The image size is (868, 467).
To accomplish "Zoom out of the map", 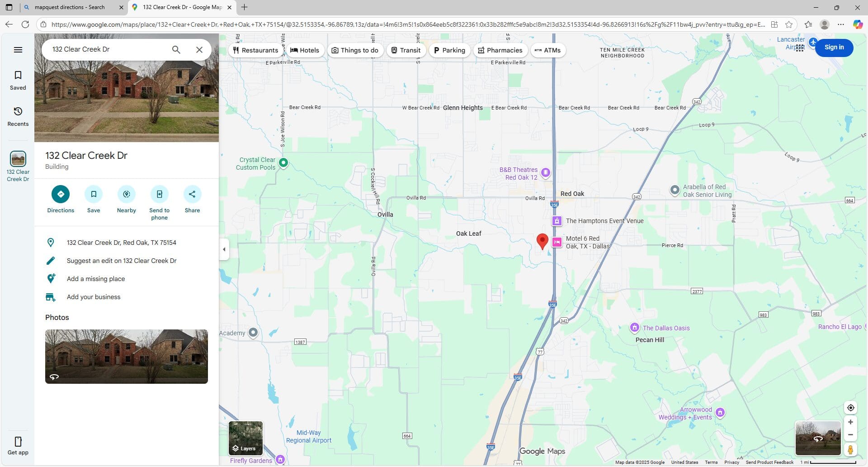I will (850, 435).
